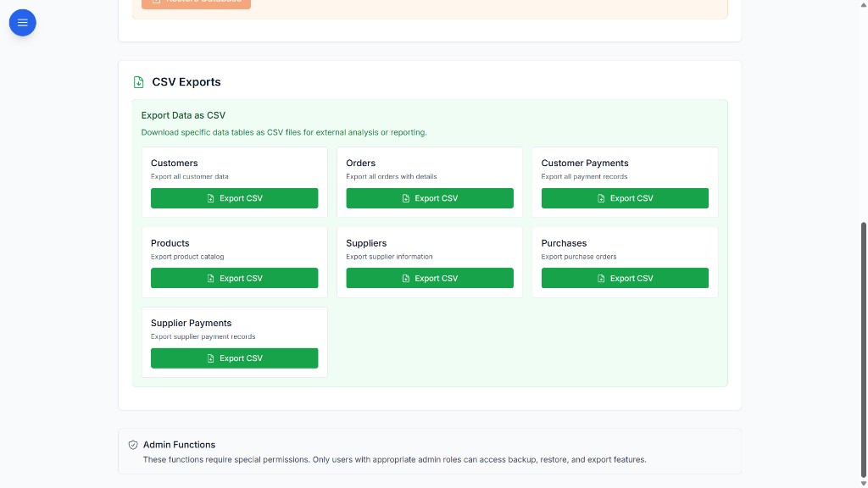The image size is (868, 488).
Task: Click the Supplier Payments card title
Action: 191,323
